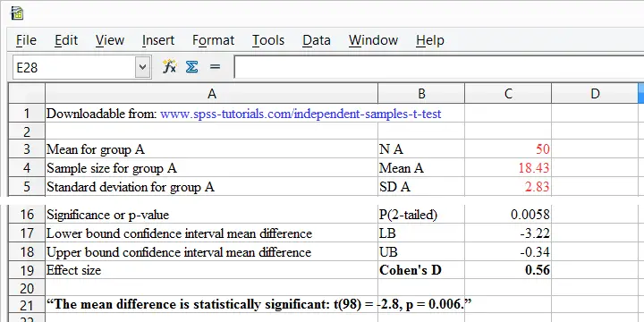Open the Data menu
The width and height of the screenshot is (644, 322).
(x=317, y=40)
